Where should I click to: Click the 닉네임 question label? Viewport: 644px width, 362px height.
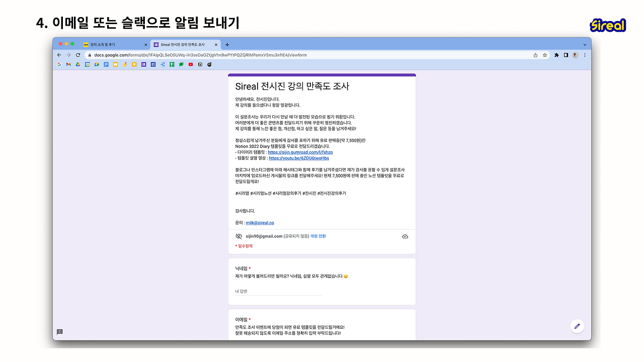[x=243, y=268]
